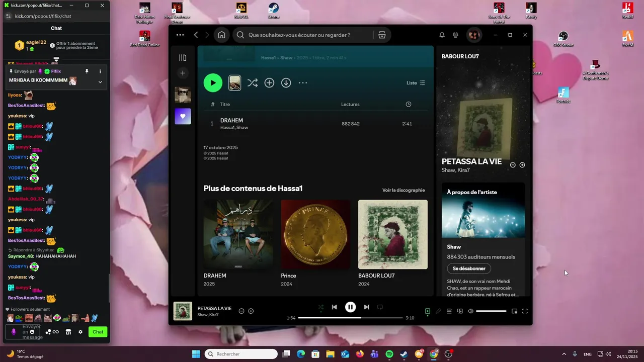Enter full screen in Spotify player
The image size is (644, 362).
tap(525, 311)
